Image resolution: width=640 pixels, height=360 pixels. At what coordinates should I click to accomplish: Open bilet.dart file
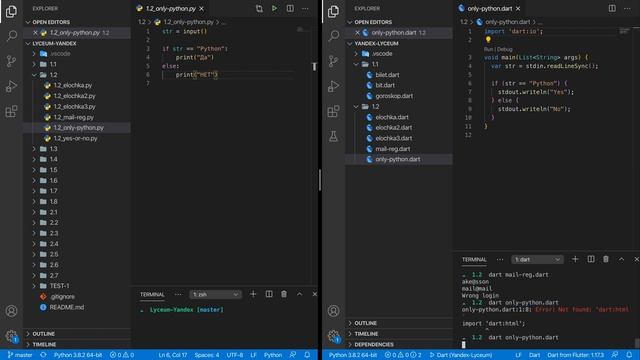coord(387,75)
